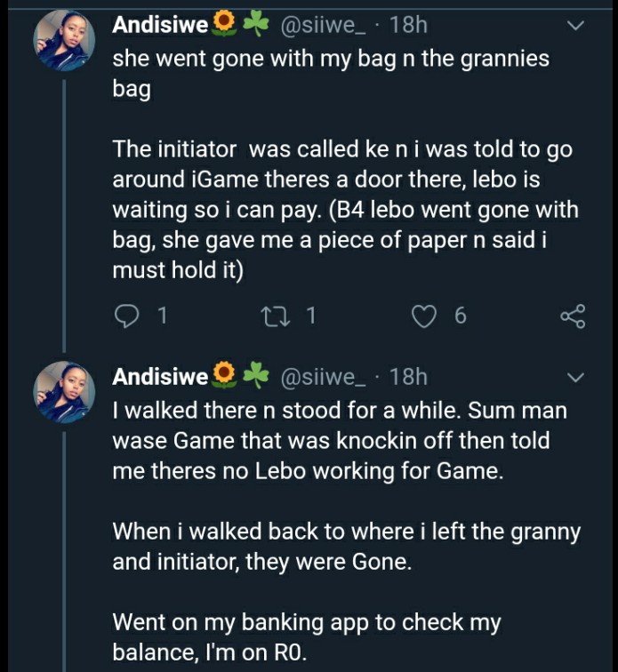Screen dimensions: 618x672
Task: Like the tweet with 6 likes
Action: pos(424,316)
